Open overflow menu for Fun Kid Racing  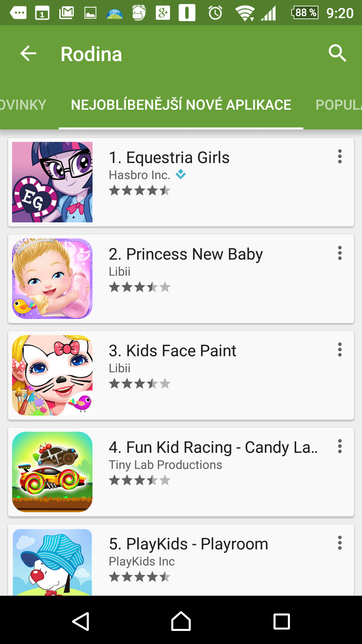tap(340, 446)
